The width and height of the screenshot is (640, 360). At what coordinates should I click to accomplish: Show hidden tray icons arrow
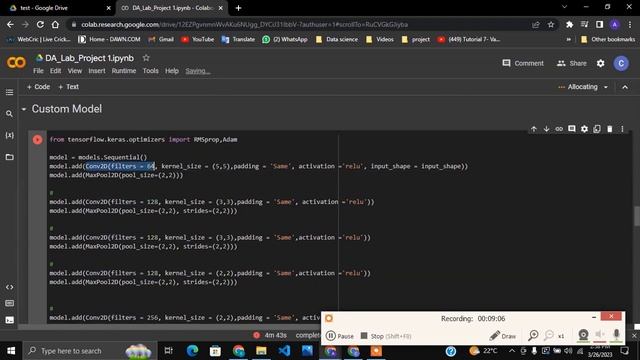512,350
